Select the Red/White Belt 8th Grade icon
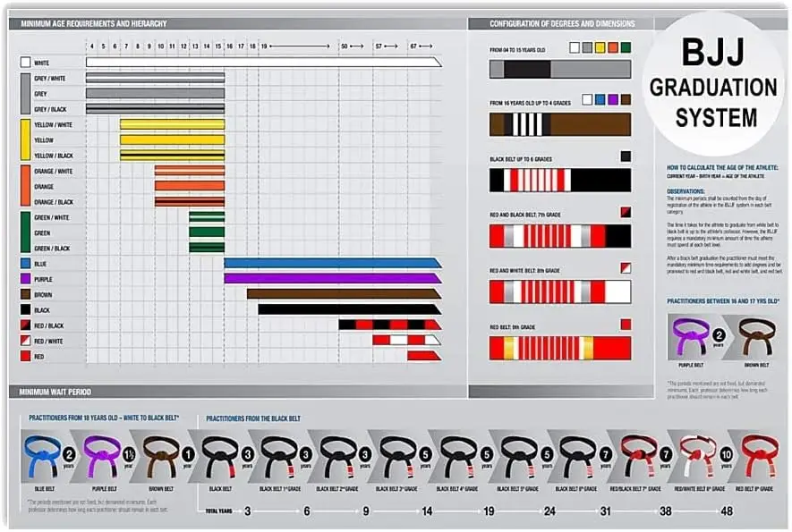792x532 pixels. [x=699, y=457]
